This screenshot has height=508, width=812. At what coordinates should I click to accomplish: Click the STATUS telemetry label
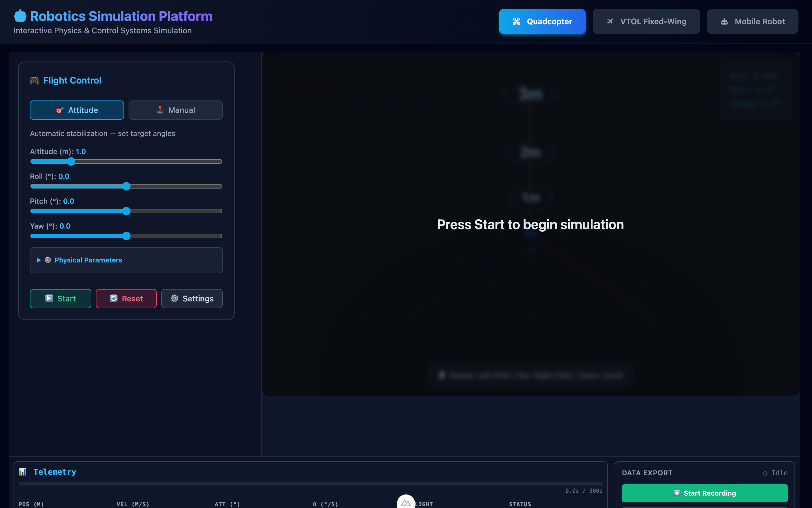click(520, 504)
